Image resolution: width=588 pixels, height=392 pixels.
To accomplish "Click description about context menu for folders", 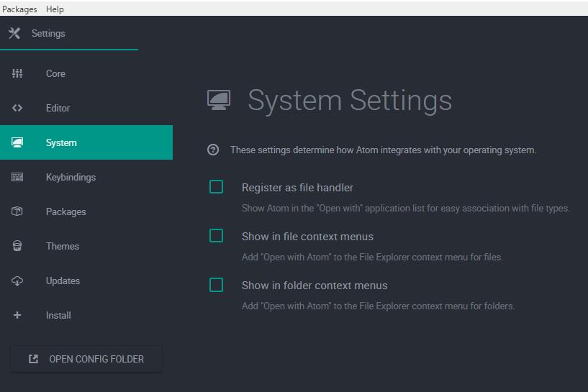I will point(378,306).
